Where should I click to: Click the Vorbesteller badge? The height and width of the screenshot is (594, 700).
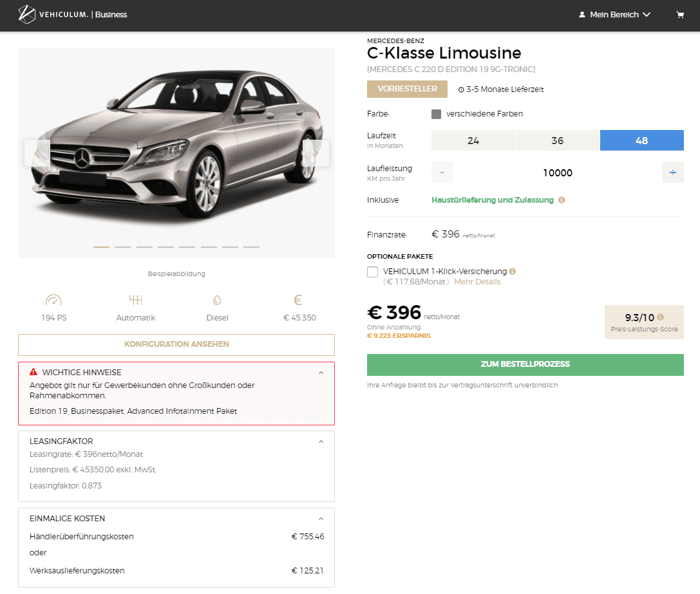(407, 89)
